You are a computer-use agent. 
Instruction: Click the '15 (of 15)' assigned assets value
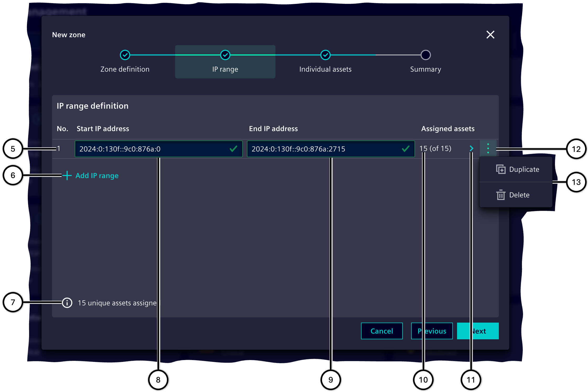(x=435, y=148)
